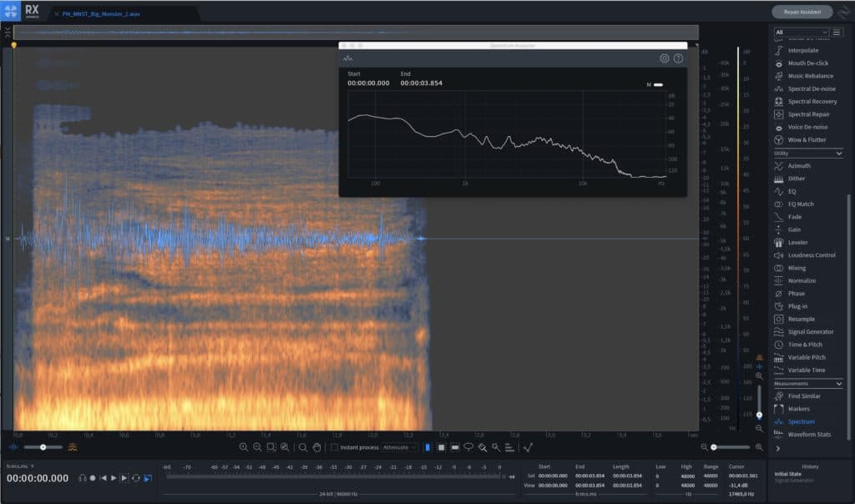Toggle the time-frequency selection tool
Image resolution: width=855 pixels, height=504 pixels.
coord(441,447)
